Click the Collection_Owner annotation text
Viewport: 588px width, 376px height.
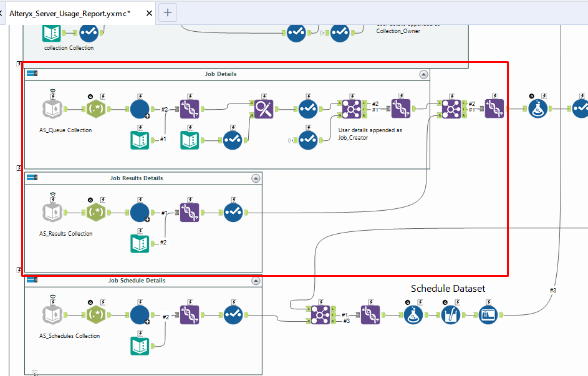[x=398, y=31]
